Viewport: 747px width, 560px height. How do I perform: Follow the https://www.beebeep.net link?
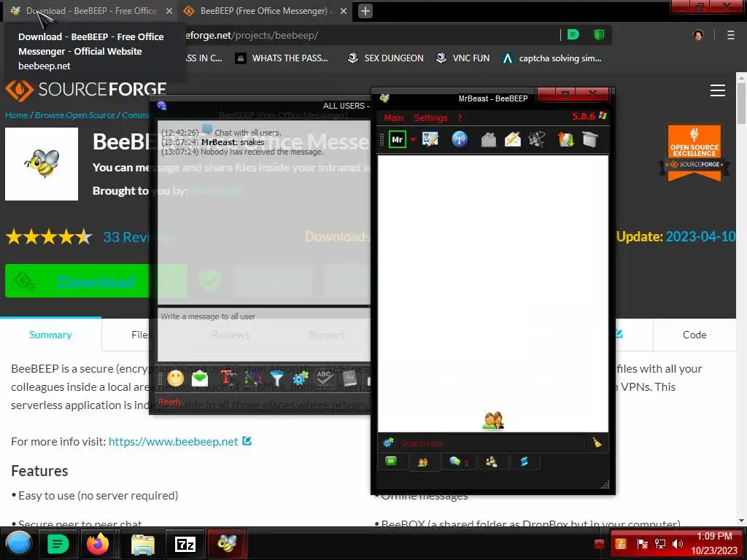tap(174, 441)
